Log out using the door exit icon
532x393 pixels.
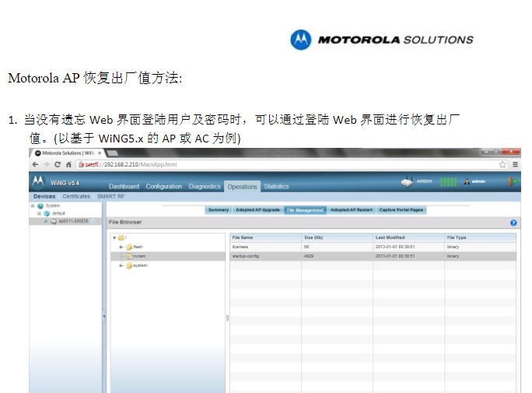click(513, 181)
